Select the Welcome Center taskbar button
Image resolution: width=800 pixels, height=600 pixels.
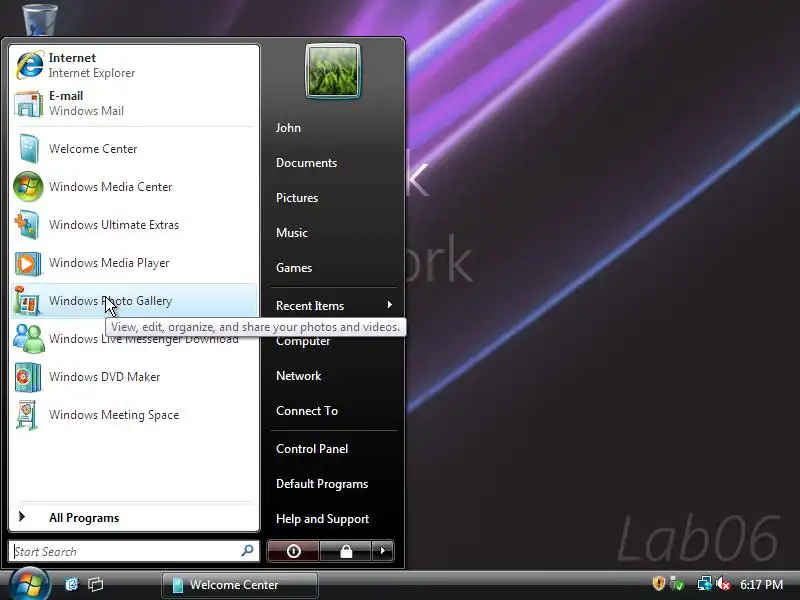[x=240, y=585]
